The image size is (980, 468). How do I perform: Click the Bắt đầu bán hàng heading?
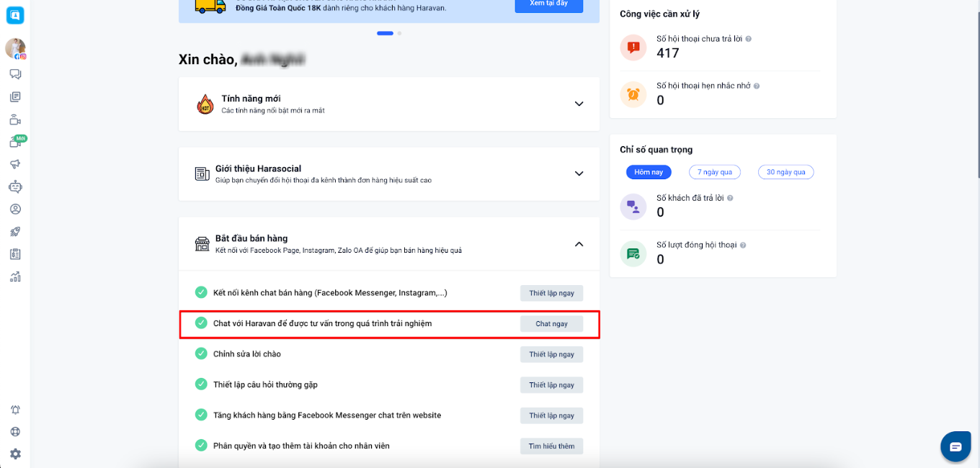(x=251, y=238)
